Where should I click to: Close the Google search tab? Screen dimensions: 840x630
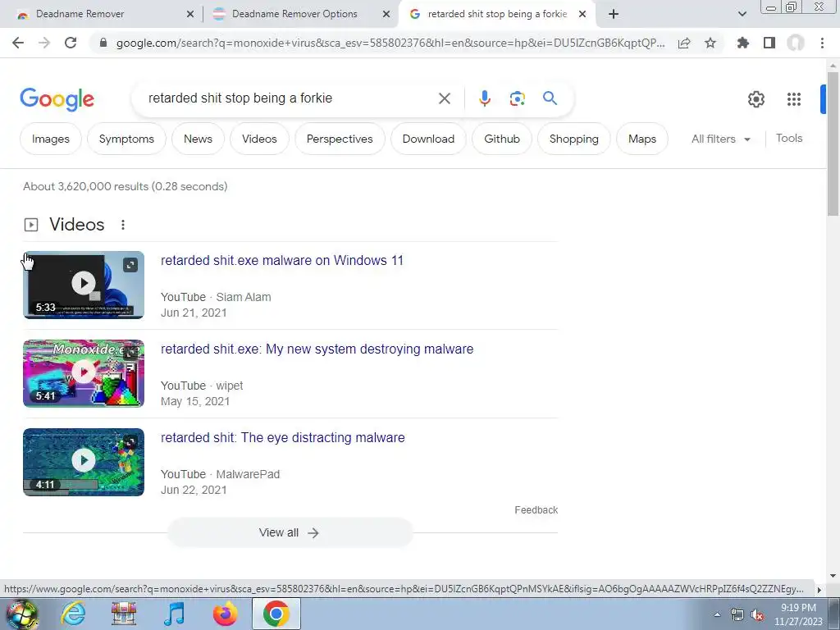point(582,14)
